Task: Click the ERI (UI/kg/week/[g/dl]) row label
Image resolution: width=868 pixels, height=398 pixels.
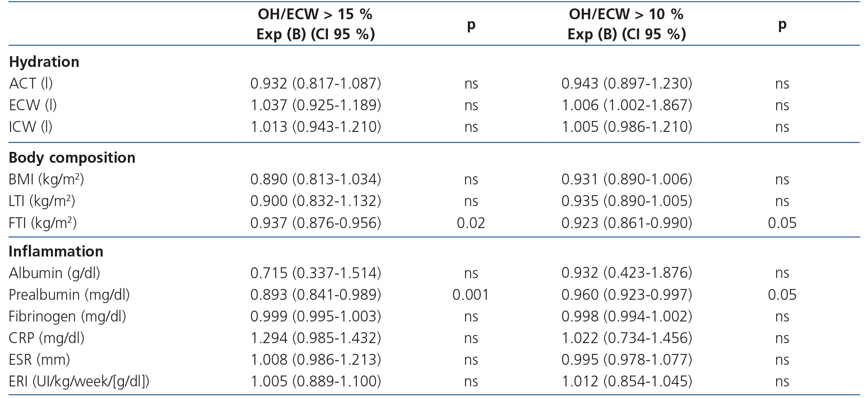Action: coord(79,382)
